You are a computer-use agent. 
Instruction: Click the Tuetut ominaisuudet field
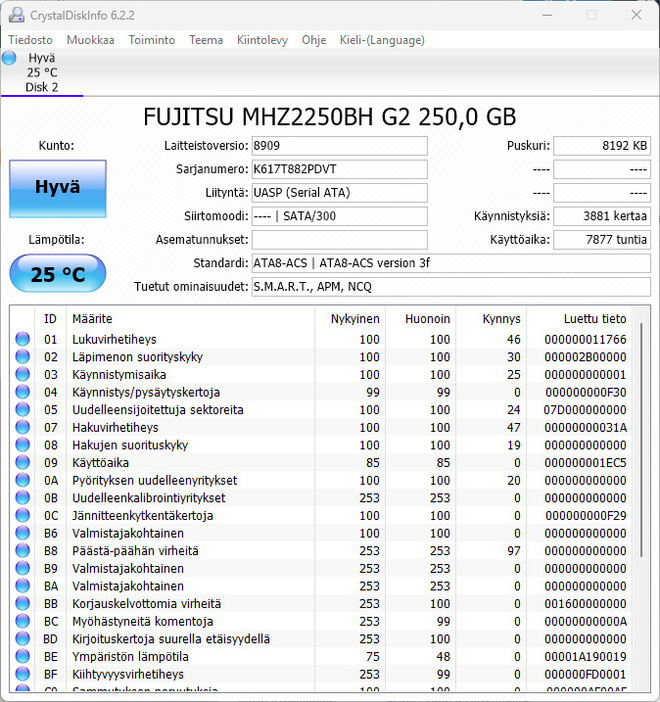point(451,287)
